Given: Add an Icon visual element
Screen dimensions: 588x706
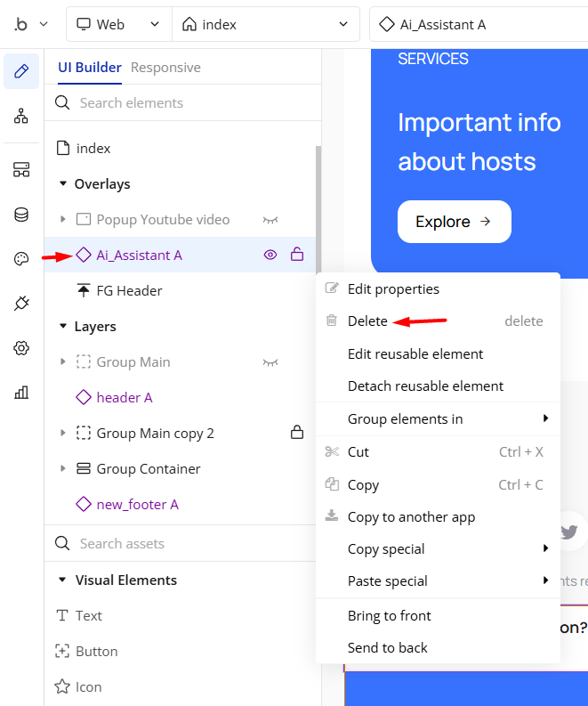Looking at the screenshot, I should [x=78, y=686].
